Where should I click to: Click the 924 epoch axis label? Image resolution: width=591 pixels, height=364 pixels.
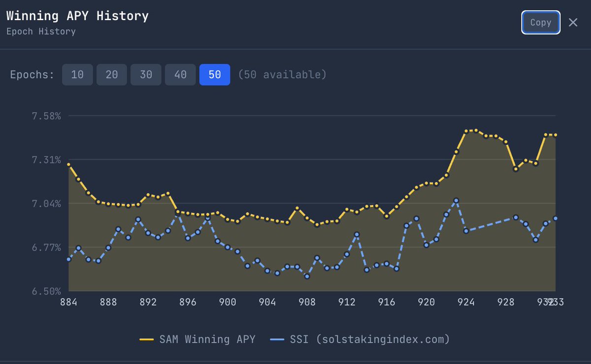pos(466,302)
